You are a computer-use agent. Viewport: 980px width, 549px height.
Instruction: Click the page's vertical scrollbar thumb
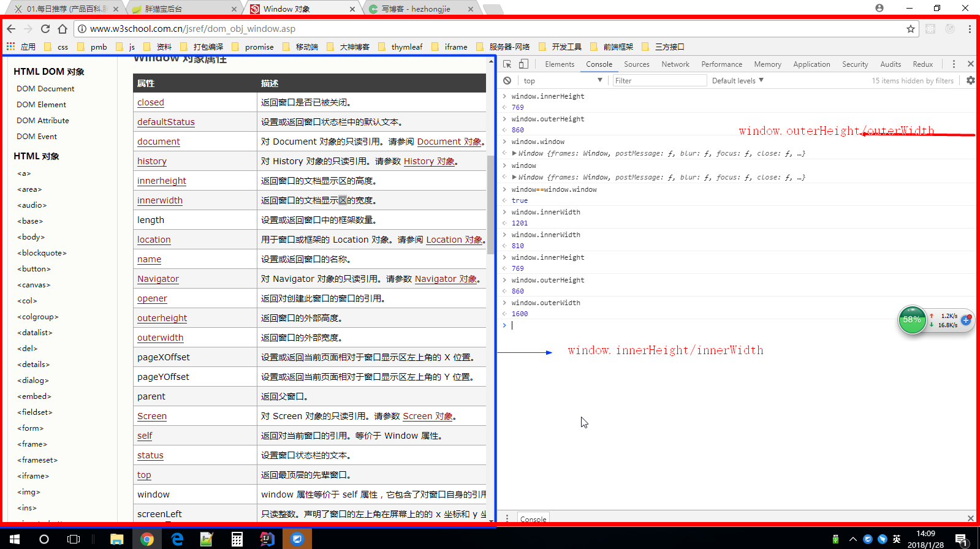click(x=490, y=204)
